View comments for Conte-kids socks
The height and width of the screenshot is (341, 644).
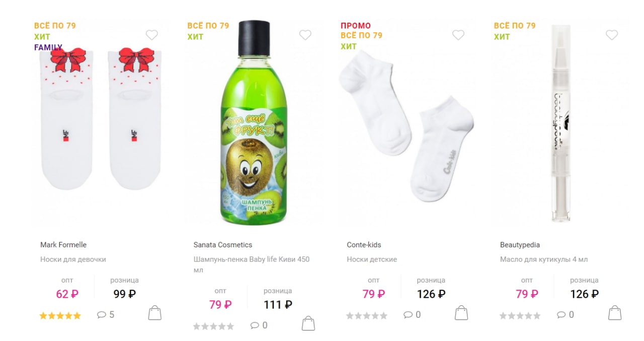(x=412, y=315)
